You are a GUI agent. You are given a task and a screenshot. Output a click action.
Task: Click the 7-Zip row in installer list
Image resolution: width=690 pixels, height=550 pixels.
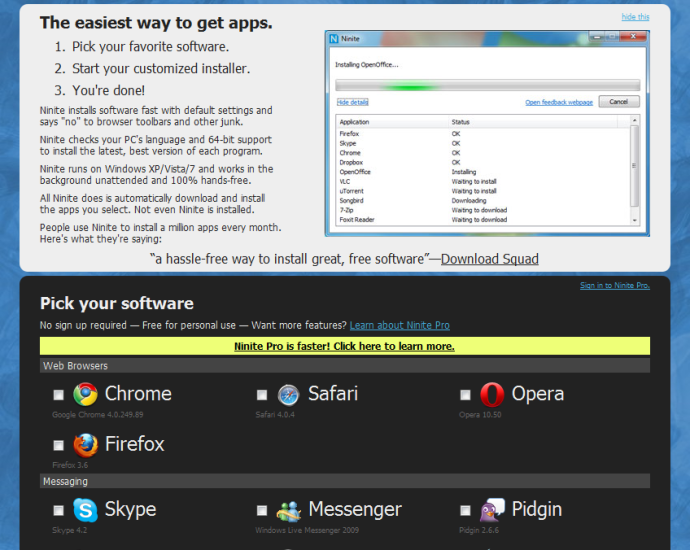(483, 210)
